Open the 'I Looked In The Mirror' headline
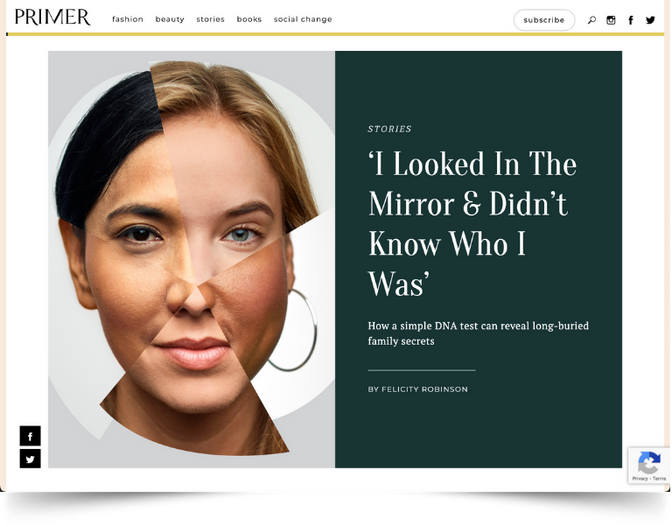Screen dimensions: 672x527 point(472,223)
